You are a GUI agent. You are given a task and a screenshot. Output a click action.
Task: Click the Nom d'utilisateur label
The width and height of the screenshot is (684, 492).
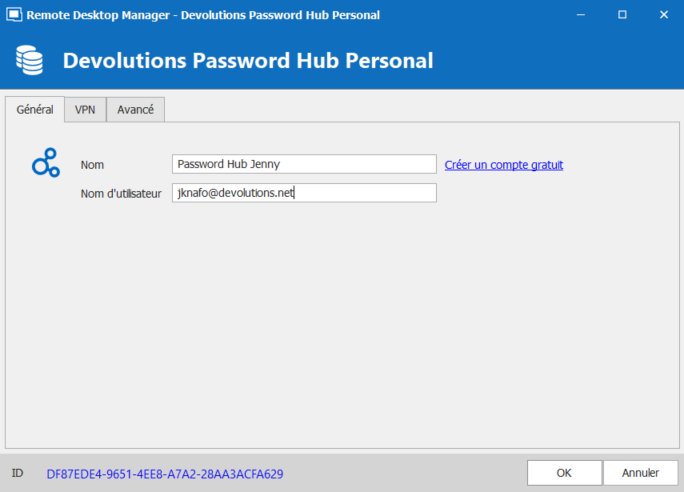121,193
